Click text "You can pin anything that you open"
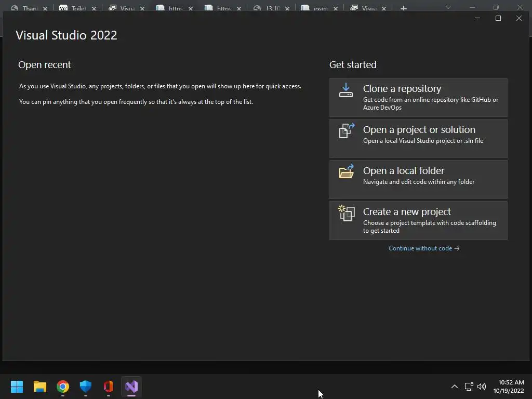 [x=69, y=102]
